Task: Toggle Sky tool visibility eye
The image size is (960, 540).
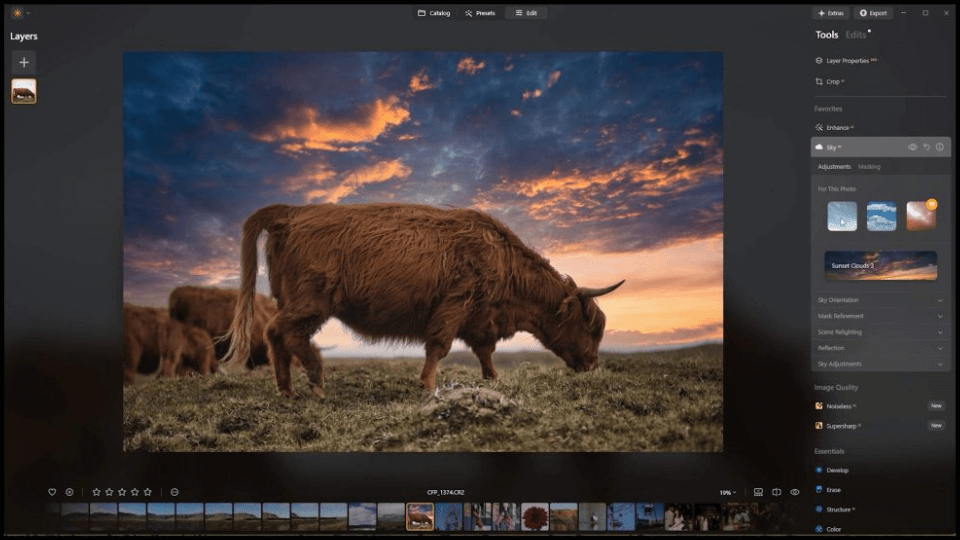Action: click(x=912, y=147)
